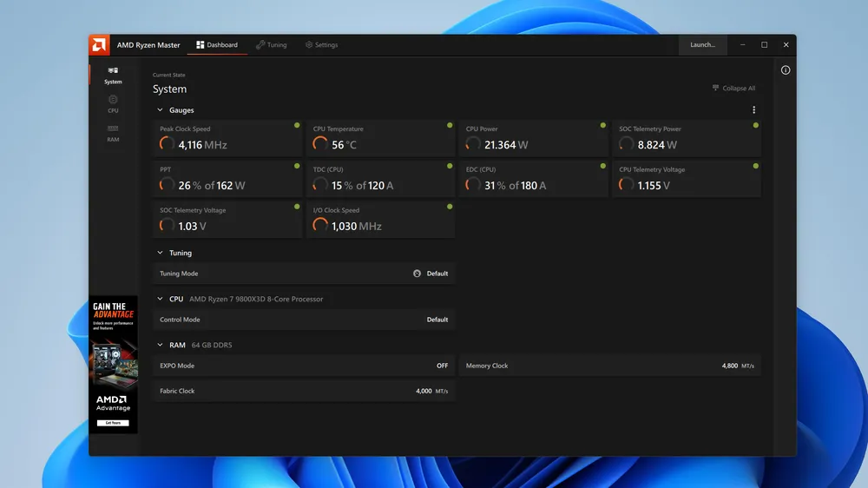Click the TDC (CPU) gauge dial
This screenshot has height=488, width=868.
pyautogui.click(x=320, y=185)
